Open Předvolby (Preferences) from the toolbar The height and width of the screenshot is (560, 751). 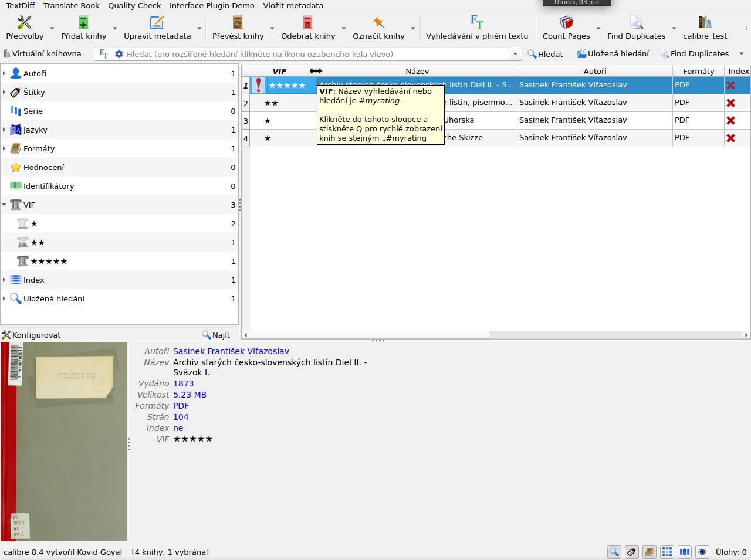[x=25, y=28]
